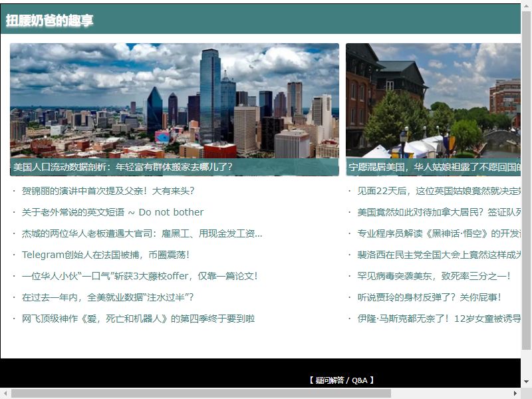This screenshot has width=532, height=399.
Task: Open the brick buildings article thumbnail
Action: [x=434, y=109]
